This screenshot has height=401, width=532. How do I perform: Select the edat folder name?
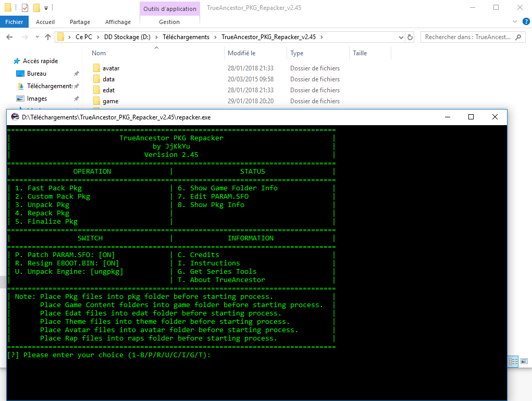click(108, 90)
